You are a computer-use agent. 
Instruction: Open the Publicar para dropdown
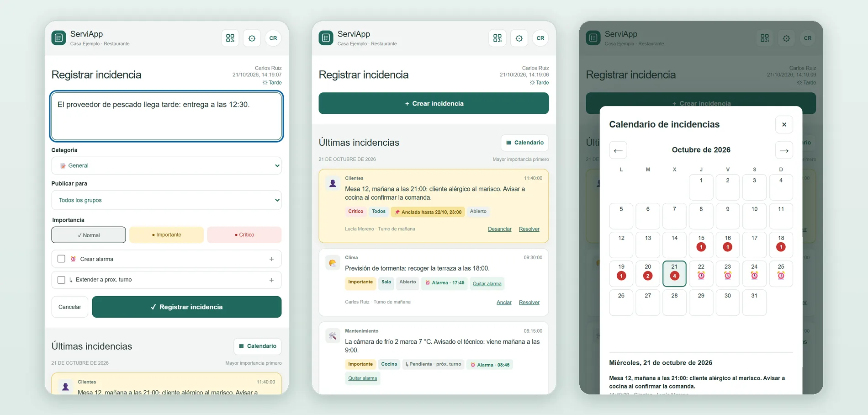[x=166, y=200]
